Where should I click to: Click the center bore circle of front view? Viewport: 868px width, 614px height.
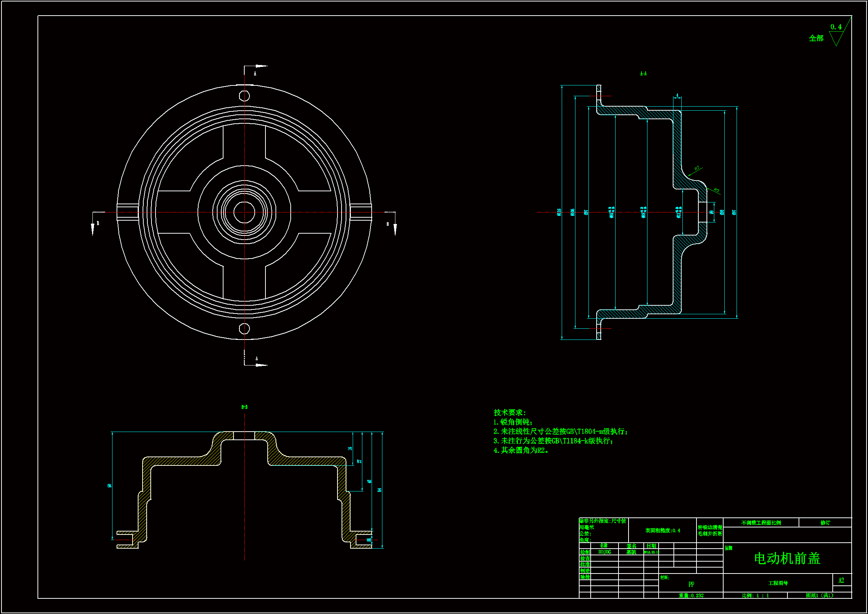click(244, 212)
